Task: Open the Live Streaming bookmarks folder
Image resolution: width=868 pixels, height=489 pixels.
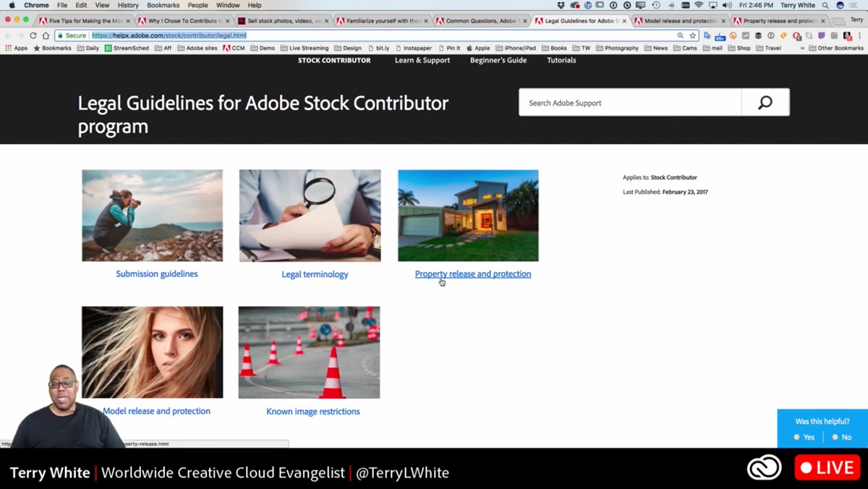Action: [304, 48]
